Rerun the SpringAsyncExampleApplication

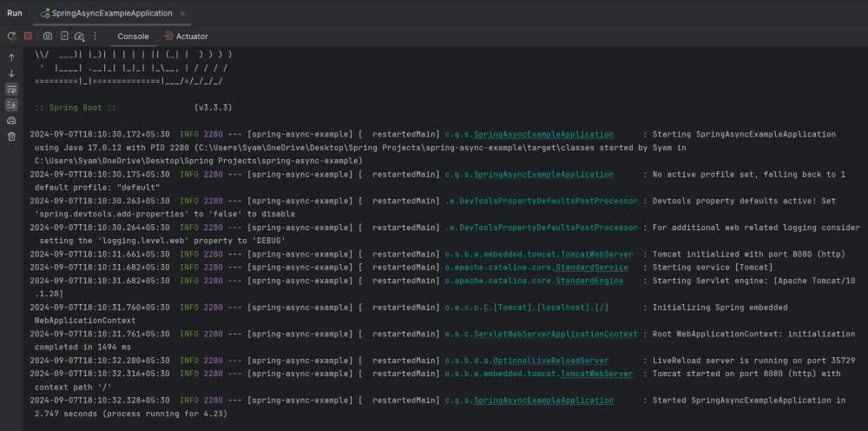[11, 36]
